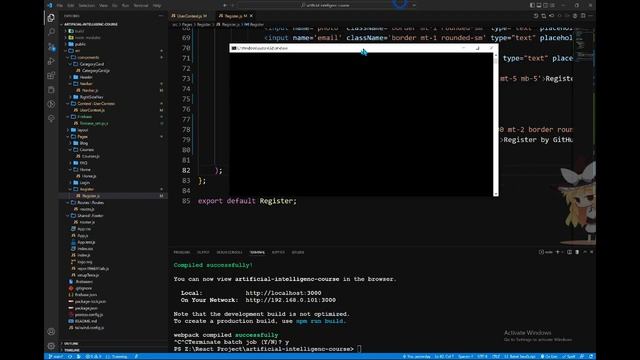Open the Search view in activity bar
640x360 pixels.
tap(51, 32)
